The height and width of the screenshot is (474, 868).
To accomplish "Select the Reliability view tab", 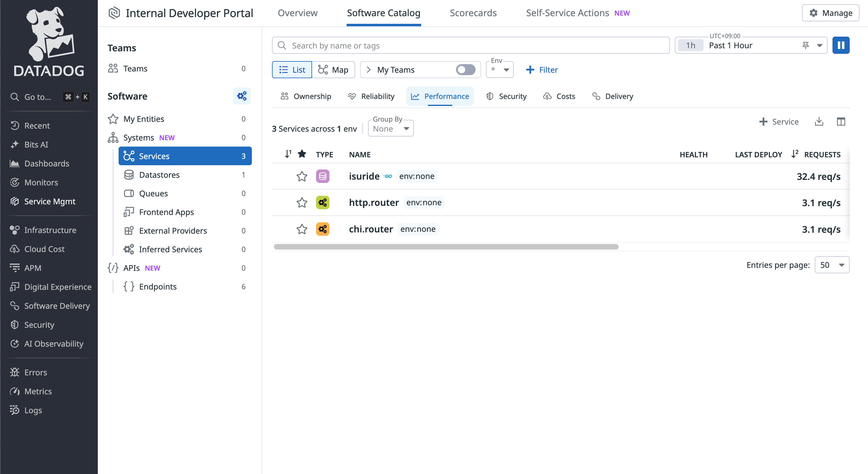I will coord(371,96).
